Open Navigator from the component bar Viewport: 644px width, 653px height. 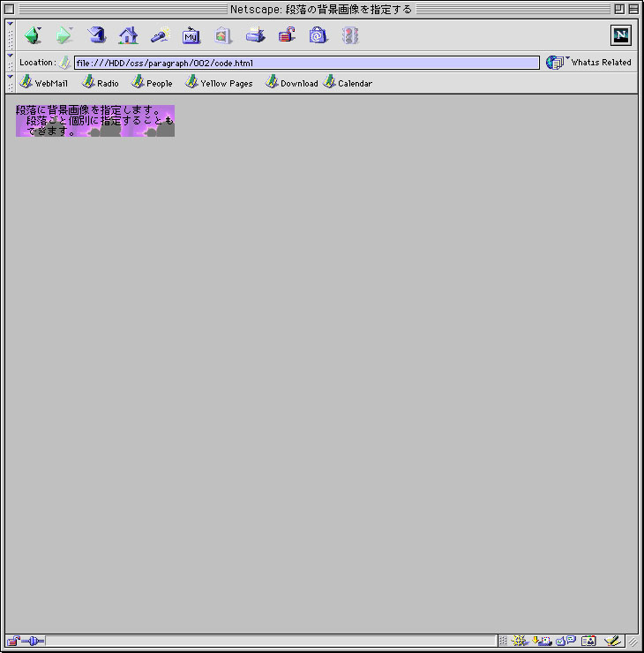[x=519, y=641]
